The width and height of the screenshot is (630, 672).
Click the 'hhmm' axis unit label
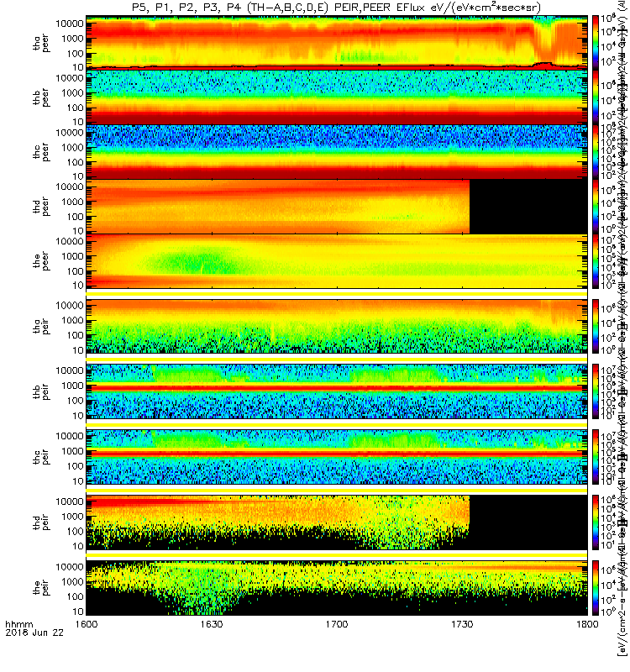coord(18,624)
